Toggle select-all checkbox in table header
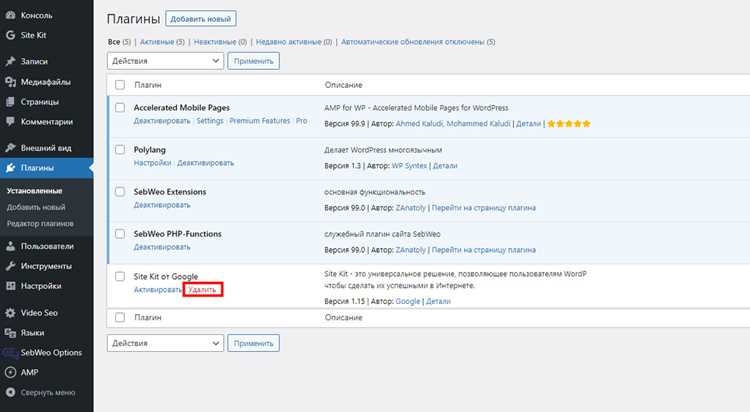750x412 pixels. click(x=120, y=85)
